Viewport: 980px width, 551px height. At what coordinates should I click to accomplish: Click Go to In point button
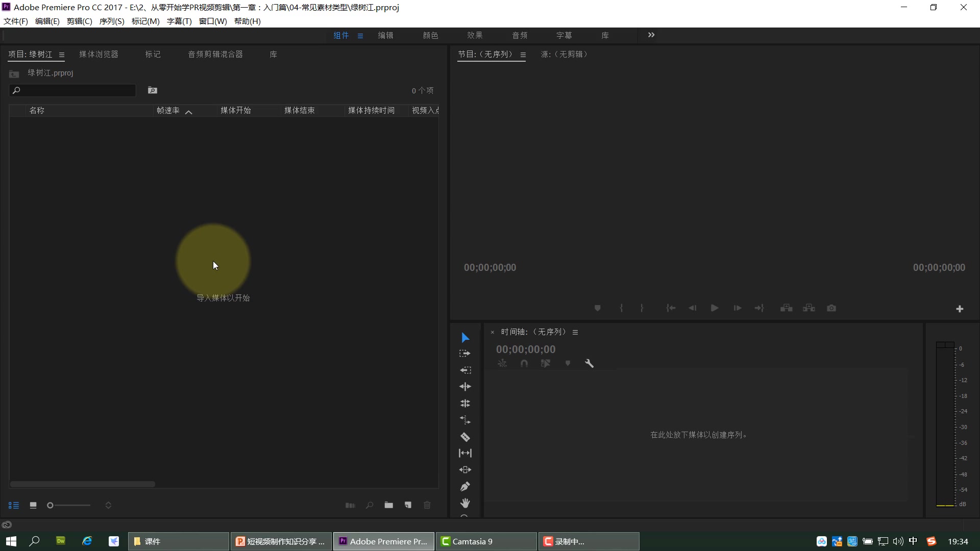(671, 308)
